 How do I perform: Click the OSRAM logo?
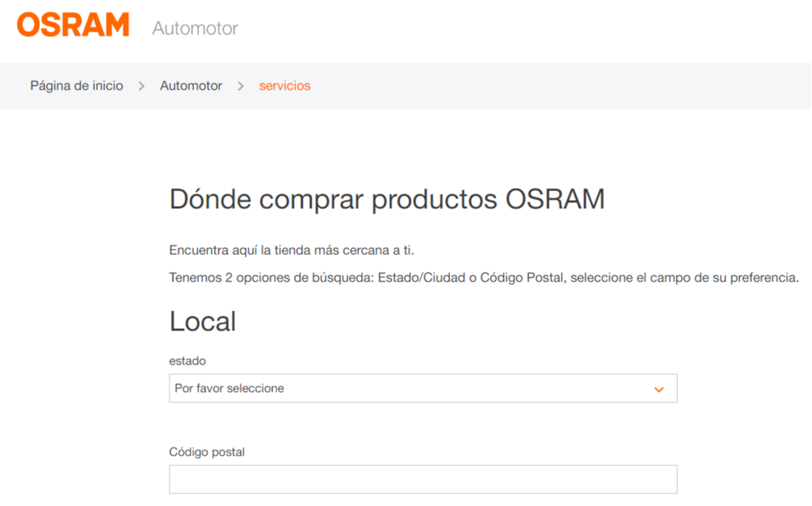pos(73,24)
